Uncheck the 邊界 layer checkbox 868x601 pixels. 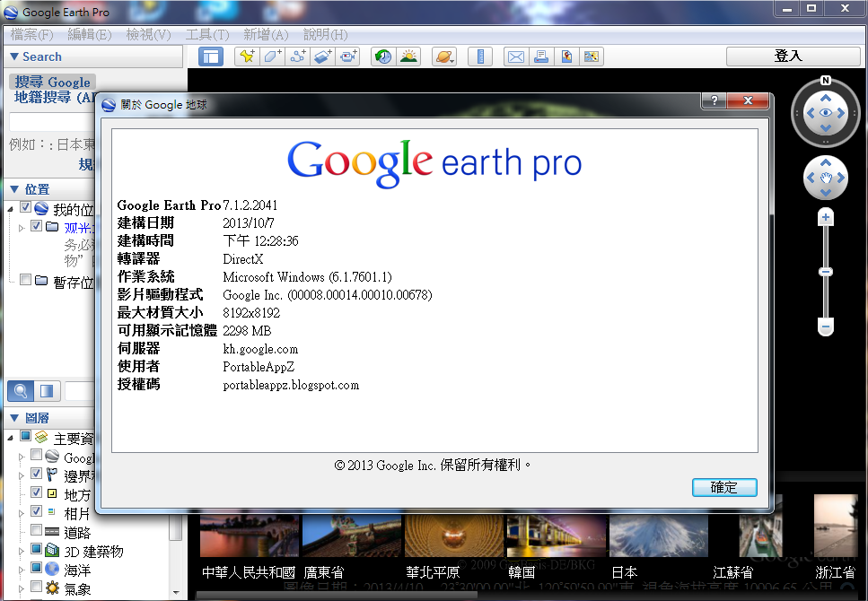[37, 474]
